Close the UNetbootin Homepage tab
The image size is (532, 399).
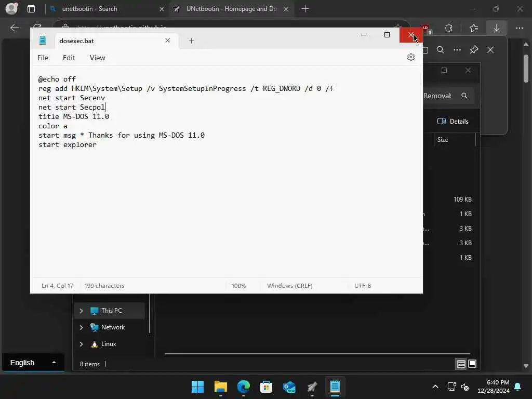coord(286,9)
